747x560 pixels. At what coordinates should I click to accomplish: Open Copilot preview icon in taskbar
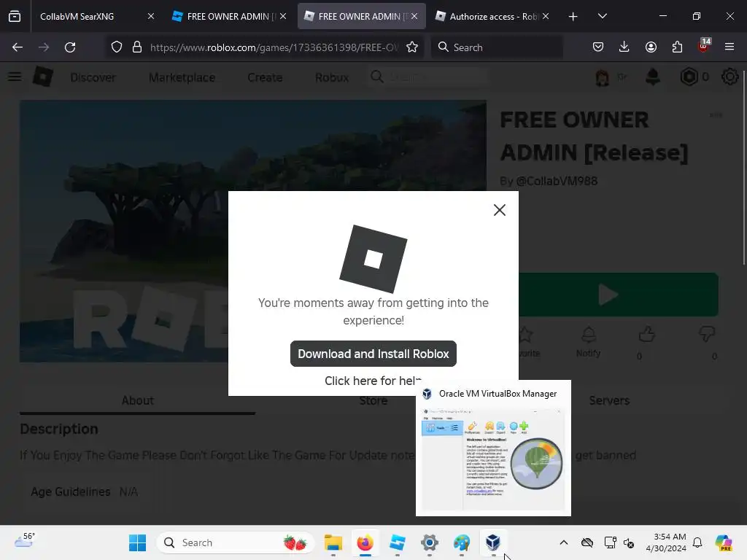(x=723, y=542)
